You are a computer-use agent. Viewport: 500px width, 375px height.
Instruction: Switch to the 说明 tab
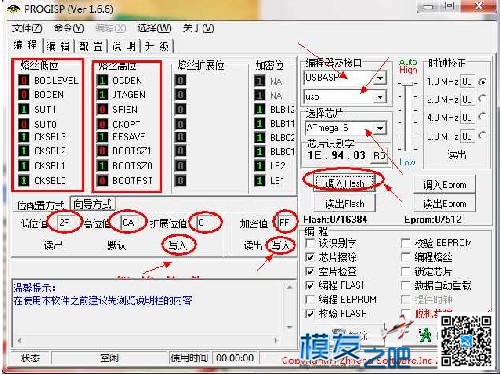(124, 46)
